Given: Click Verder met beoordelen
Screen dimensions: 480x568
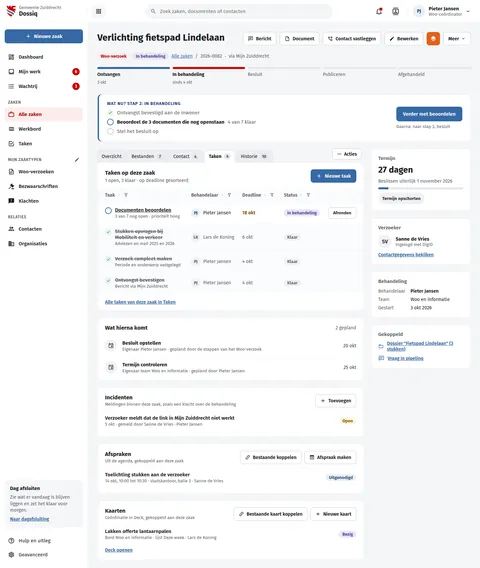Looking at the screenshot, I should click(429, 114).
